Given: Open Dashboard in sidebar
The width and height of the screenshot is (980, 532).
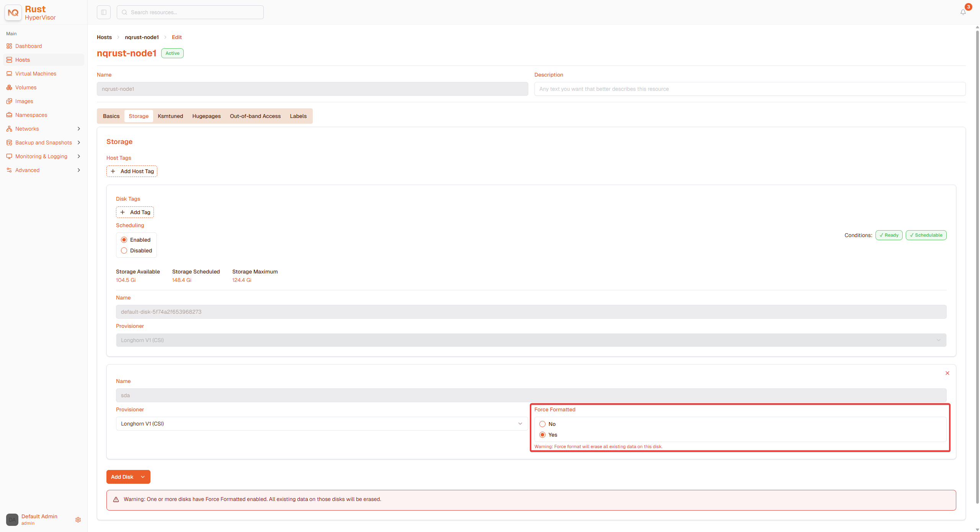Looking at the screenshot, I should (28, 46).
